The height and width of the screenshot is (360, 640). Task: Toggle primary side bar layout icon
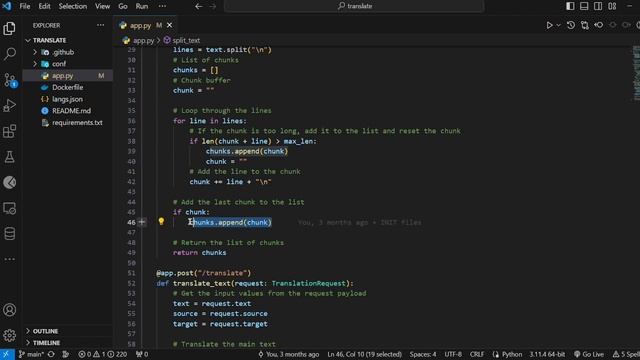click(x=570, y=6)
